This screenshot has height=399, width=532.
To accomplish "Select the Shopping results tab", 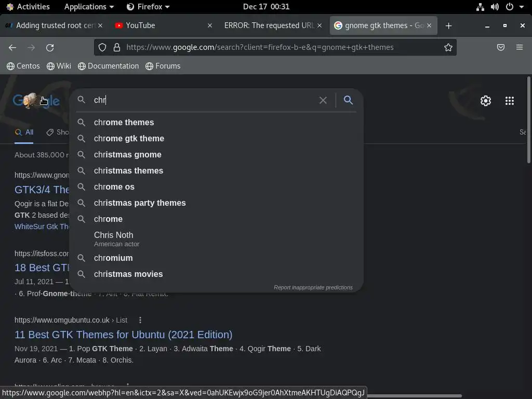I will (58, 132).
